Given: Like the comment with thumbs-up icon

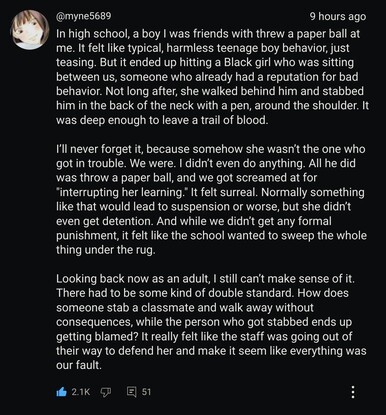Looking at the screenshot, I should 62,392.
